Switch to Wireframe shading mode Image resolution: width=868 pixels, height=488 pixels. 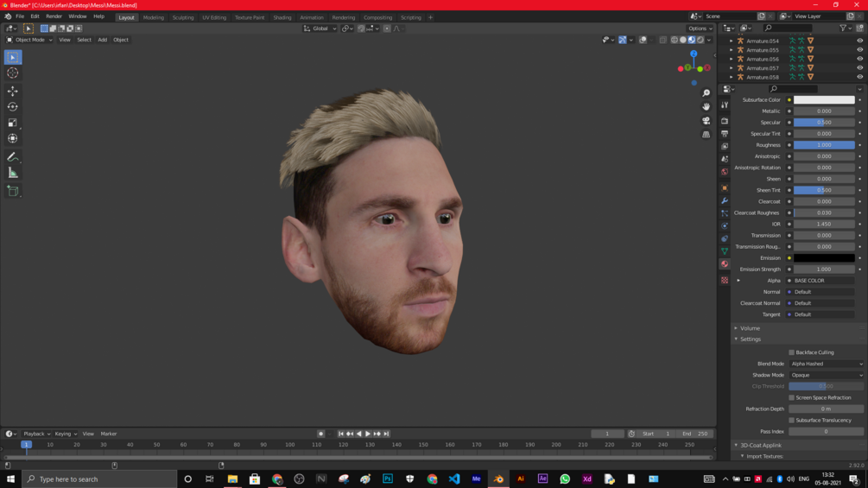[x=675, y=40]
